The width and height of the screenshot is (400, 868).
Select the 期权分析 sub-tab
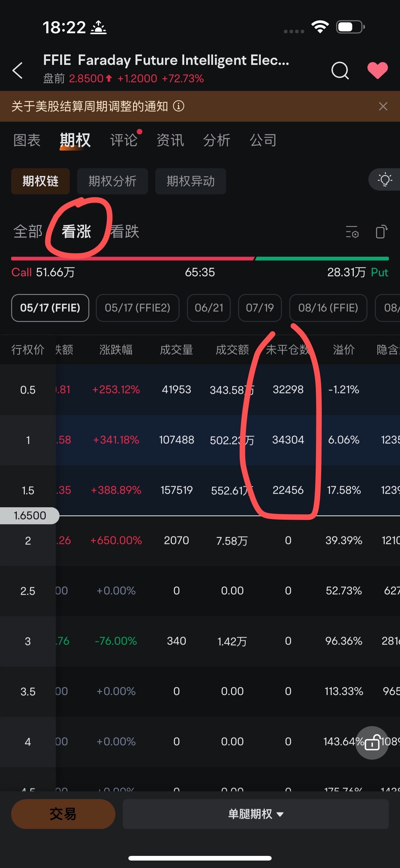pos(113,181)
